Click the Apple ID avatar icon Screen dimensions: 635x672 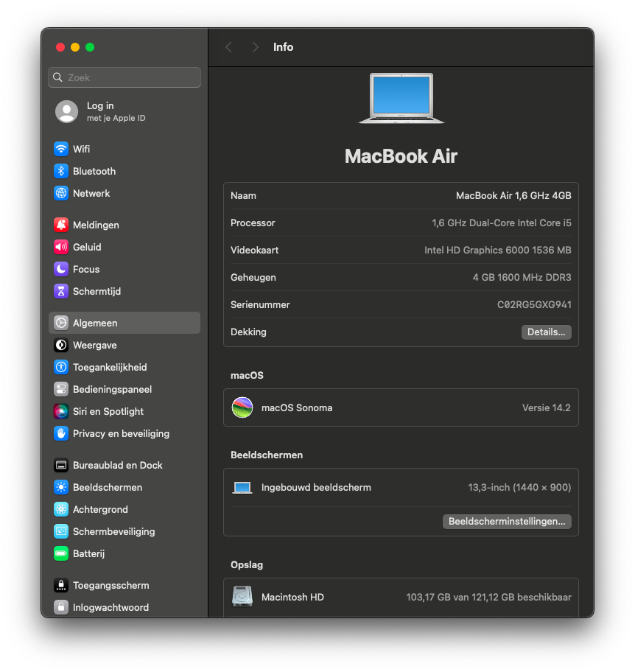66,111
